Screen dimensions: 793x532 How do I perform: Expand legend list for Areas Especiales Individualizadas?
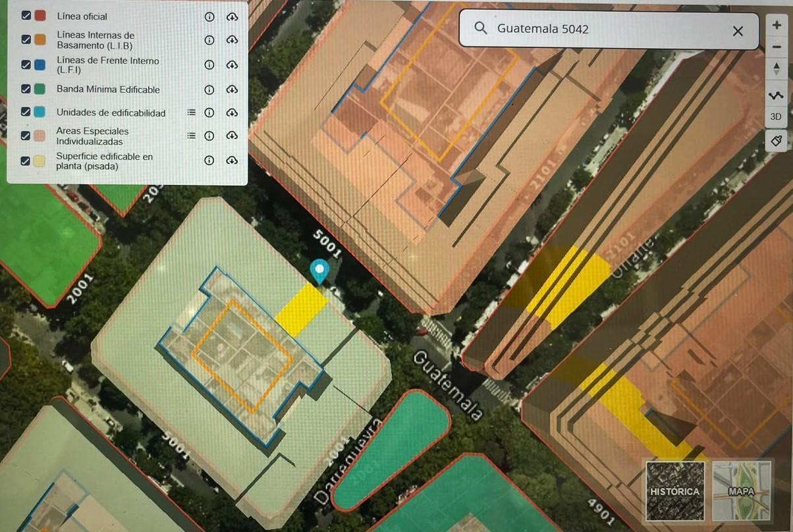tap(191, 136)
